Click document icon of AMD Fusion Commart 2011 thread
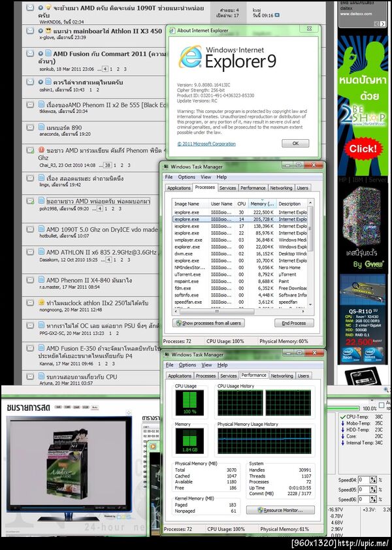The height and width of the screenshot is (550, 392). (x=48, y=54)
